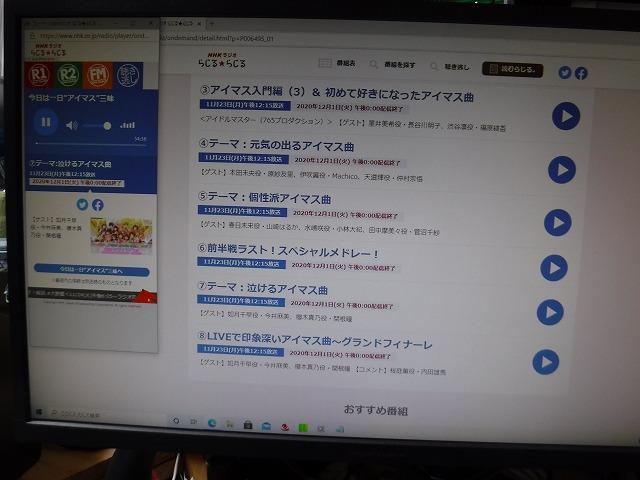Select the R1 radio channel icon
The image size is (640, 480).
(39, 75)
